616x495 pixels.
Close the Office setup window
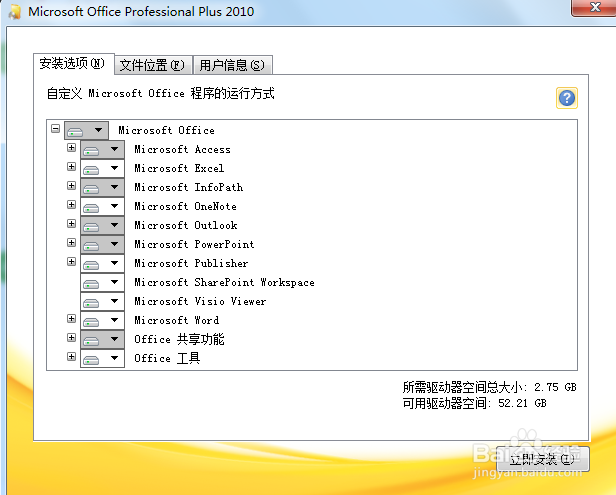point(595,7)
